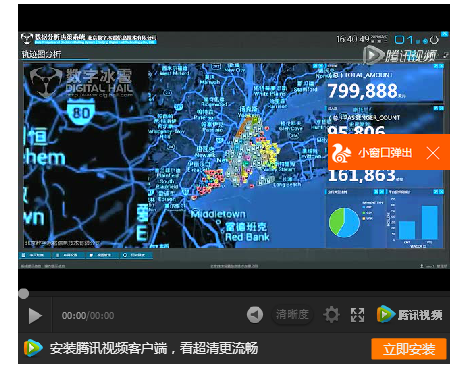Click the 腾讯视频 watermark on the video
Viewport: 457px width, 367px height.
click(x=400, y=55)
